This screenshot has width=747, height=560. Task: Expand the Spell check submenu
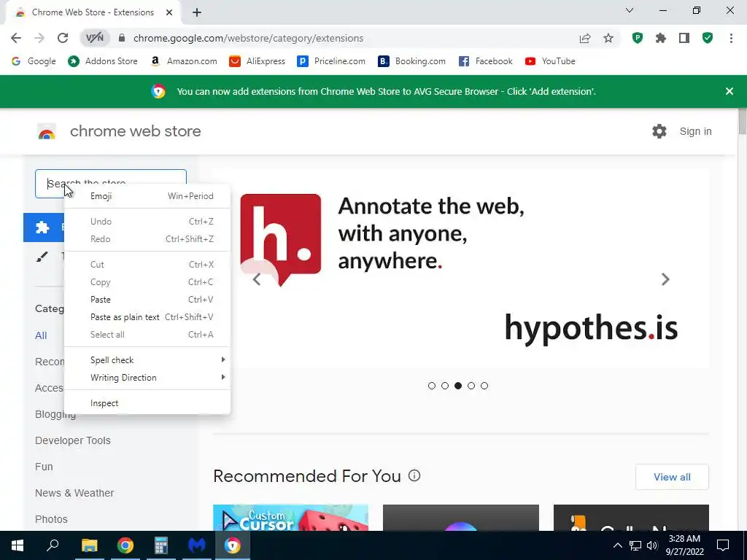pyautogui.click(x=147, y=360)
